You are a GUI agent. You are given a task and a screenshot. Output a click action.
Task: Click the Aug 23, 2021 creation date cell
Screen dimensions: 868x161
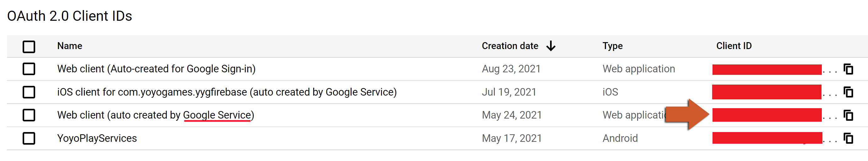pyautogui.click(x=511, y=69)
